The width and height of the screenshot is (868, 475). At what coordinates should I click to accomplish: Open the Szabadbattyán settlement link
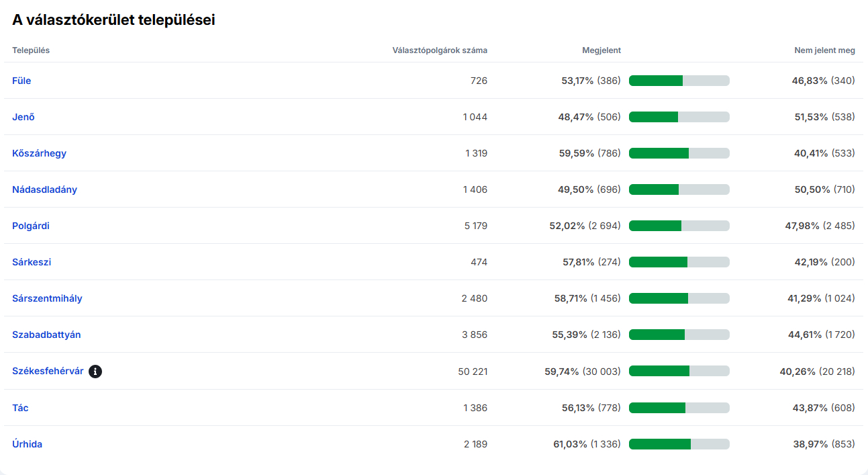(46, 335)
